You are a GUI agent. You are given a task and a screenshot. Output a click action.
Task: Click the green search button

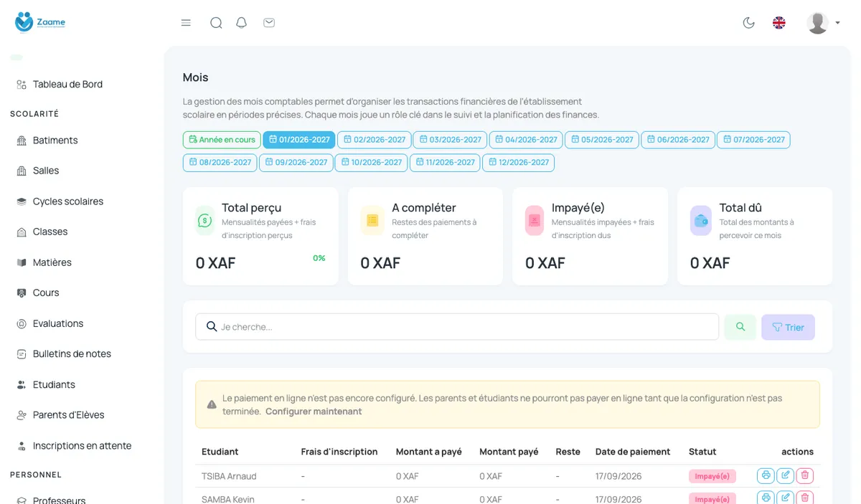click(x=740, y=327)
